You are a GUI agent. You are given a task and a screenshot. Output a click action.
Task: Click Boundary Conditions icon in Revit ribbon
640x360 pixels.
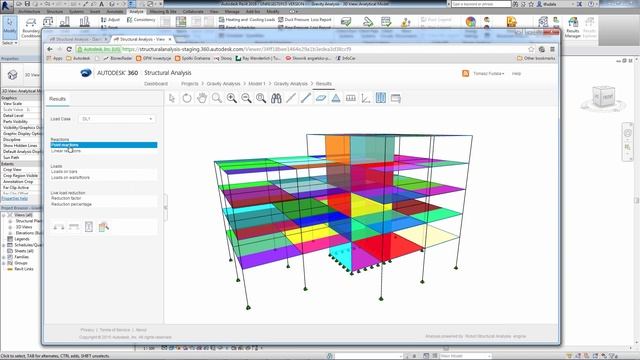click(x=31, y=28)
